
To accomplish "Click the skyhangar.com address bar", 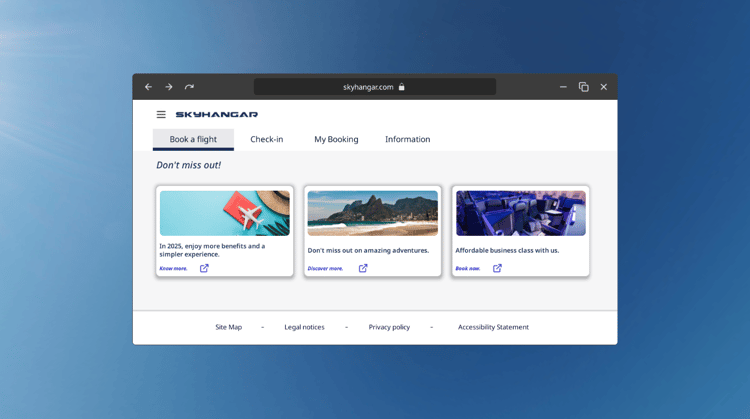I will pyautogui.click(x=375, y=87).
